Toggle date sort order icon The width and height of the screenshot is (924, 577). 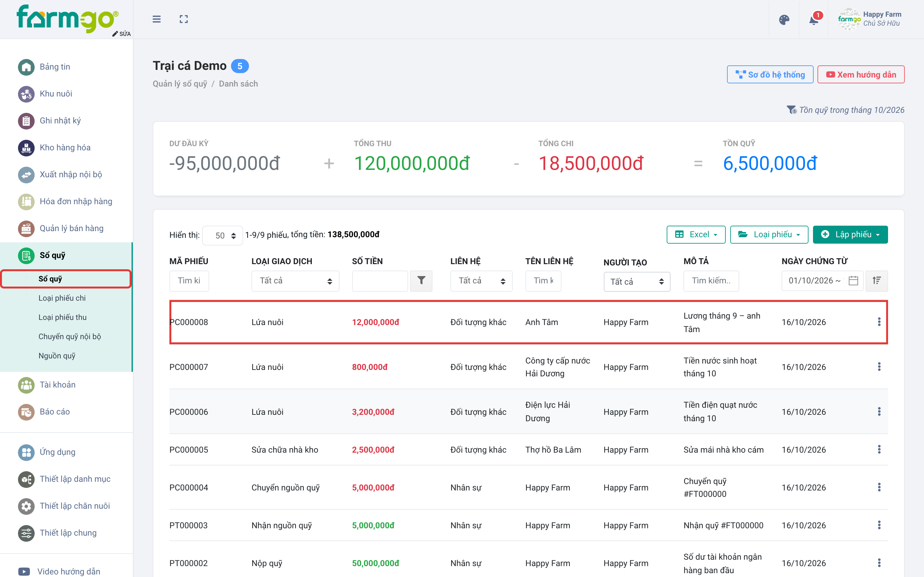click(877, 281)
